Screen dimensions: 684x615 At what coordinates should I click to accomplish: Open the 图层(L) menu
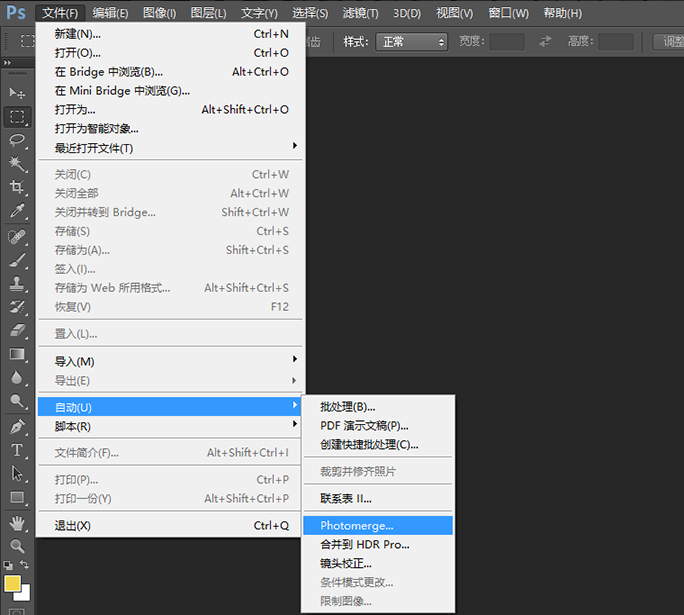209,13
